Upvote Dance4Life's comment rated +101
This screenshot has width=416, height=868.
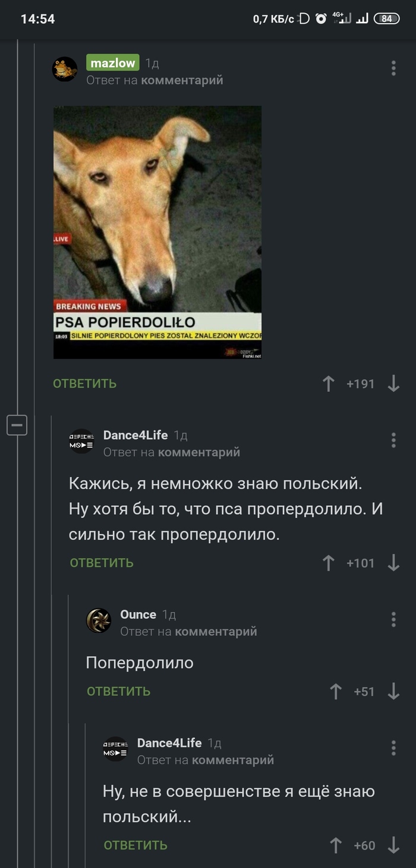click(329, 563)
